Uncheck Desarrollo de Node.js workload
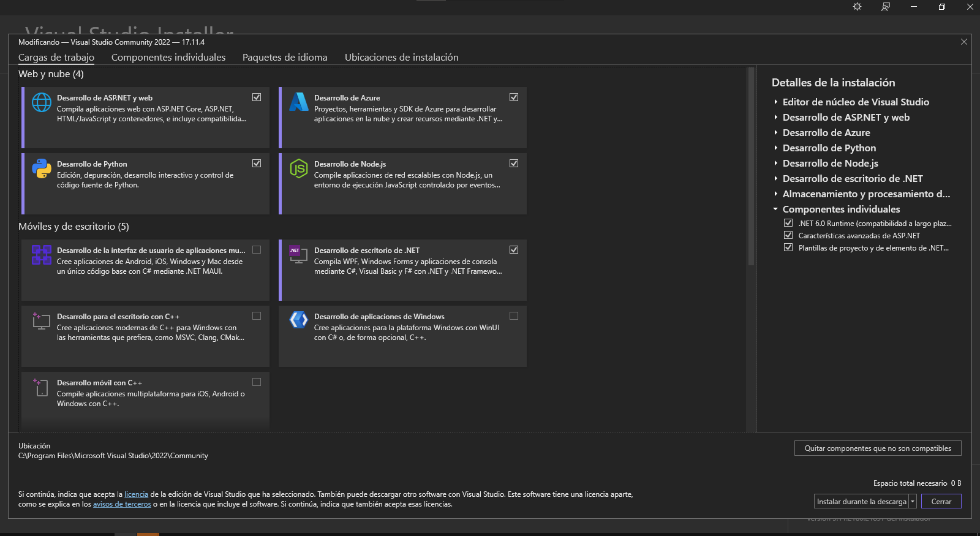This screenshot has width=980, height=536. tap(514, 163)
